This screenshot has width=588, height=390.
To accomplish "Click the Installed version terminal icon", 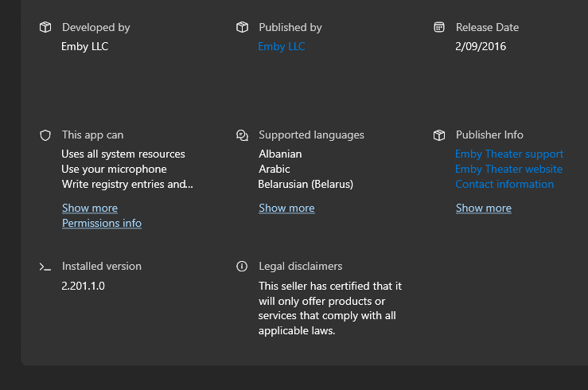I will pos(45,267).
